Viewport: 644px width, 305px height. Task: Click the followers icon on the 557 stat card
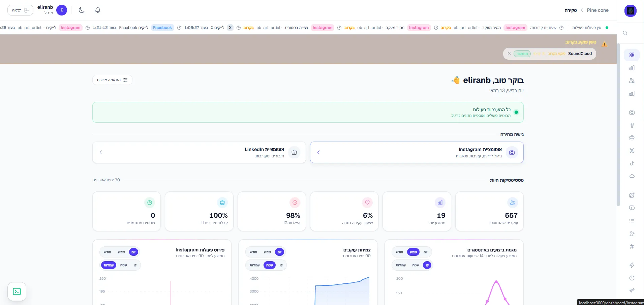coord(512,203)
